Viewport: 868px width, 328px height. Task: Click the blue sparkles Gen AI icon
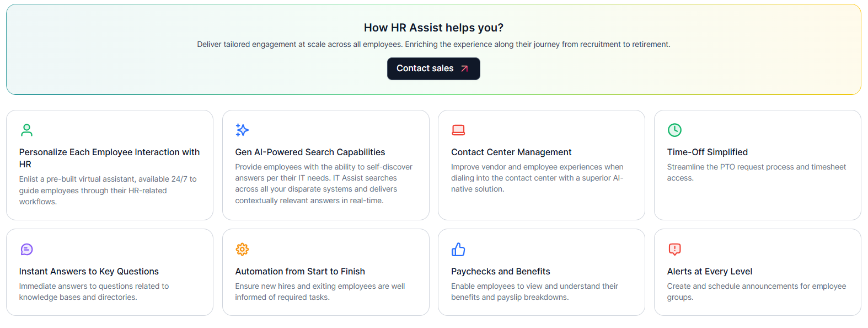click(242, 130)
